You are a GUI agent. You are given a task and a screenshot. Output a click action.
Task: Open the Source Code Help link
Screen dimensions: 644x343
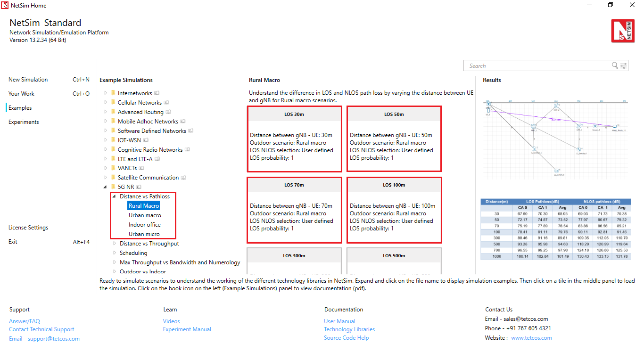[347, 338]
